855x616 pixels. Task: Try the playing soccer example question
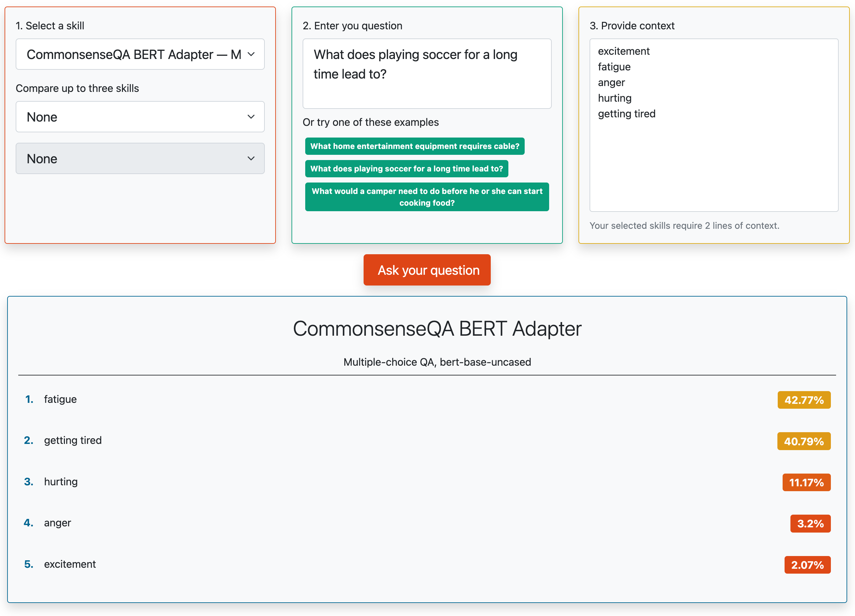tap(406, 169)
